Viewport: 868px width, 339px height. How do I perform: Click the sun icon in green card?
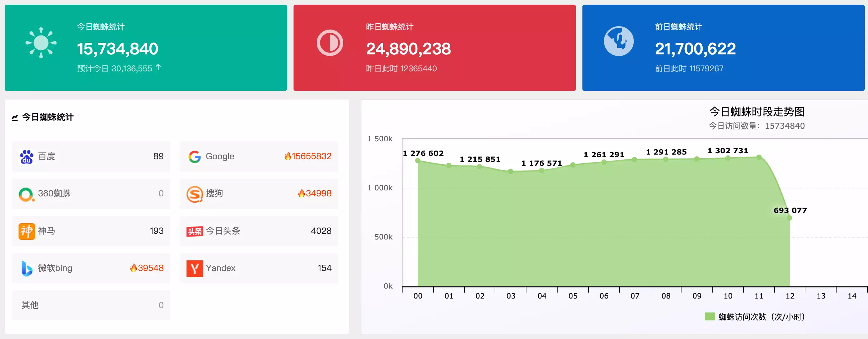(41, 43)
